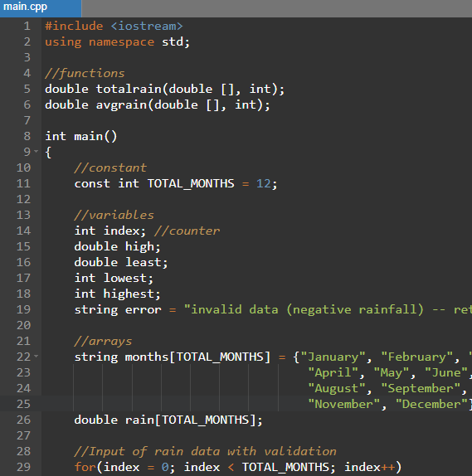Click the '//counter' comment
The width and height of the screenshot is (472, 476).
(x=187, y=231)
